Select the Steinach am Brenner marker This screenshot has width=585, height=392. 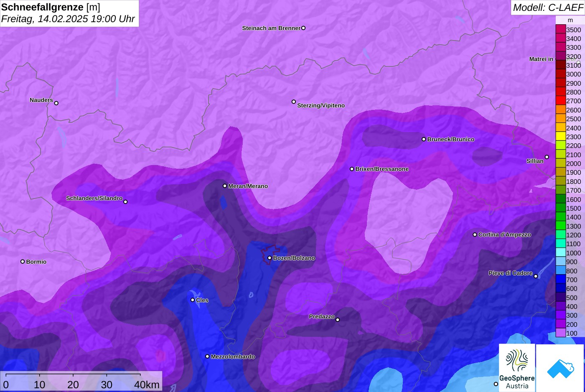point(303,28)
